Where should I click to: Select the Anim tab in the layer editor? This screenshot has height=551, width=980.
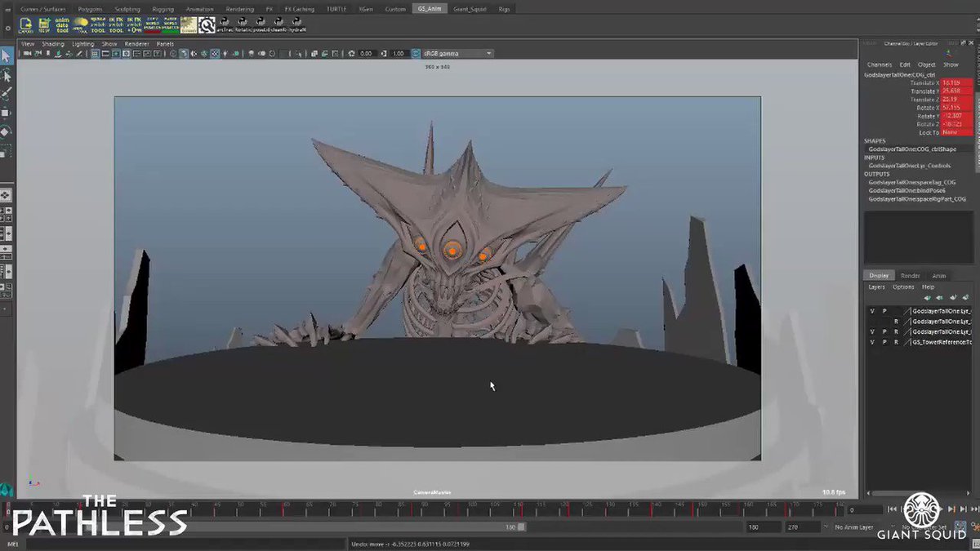[x=939, y=276]
